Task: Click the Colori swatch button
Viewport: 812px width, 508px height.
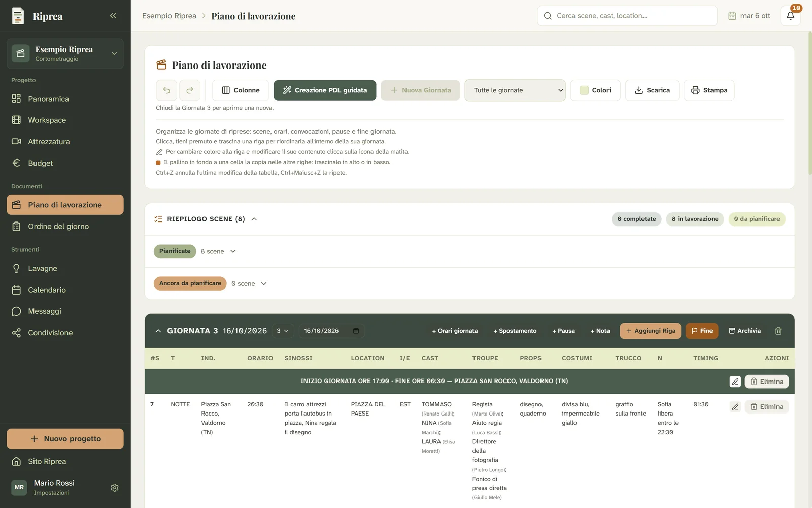Action: [x=595, y=90]
